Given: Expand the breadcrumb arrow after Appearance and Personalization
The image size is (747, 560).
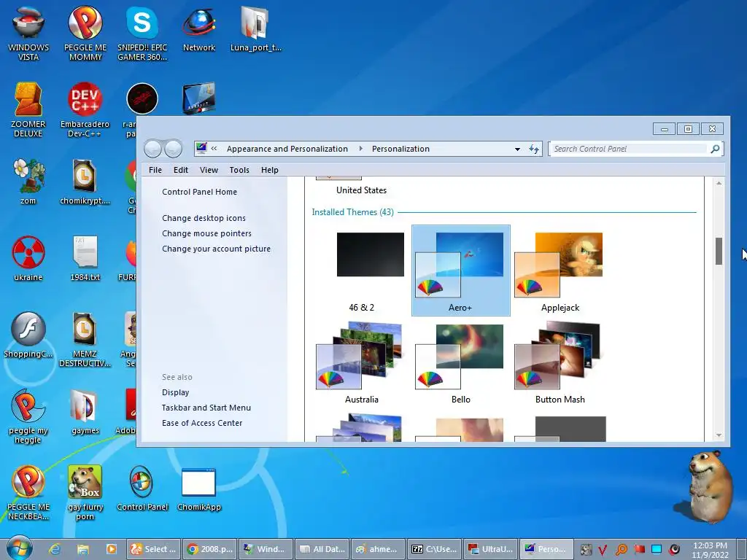Looking at the screenshot, I should (x=360, y=149).
